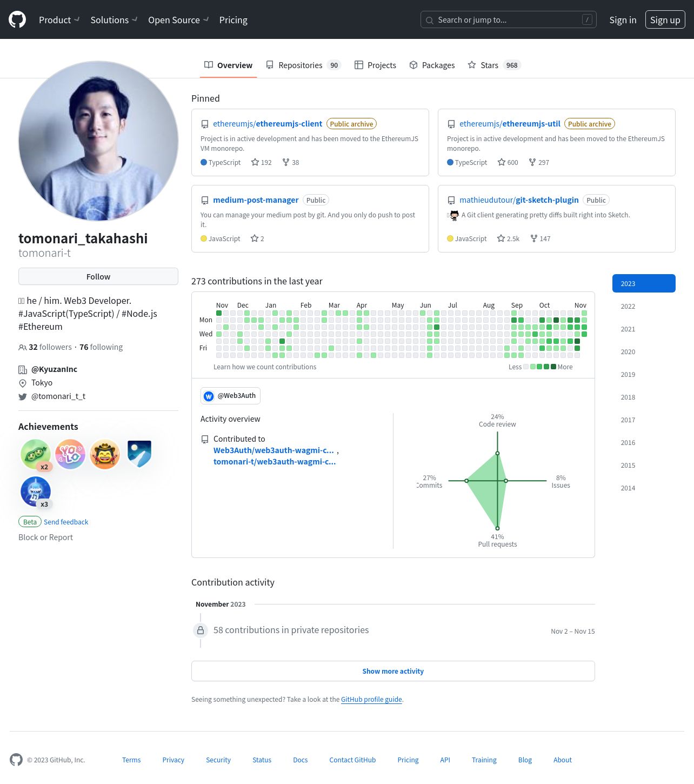
Task: Click the followers people icon
Action: click(x=23, y=348)
